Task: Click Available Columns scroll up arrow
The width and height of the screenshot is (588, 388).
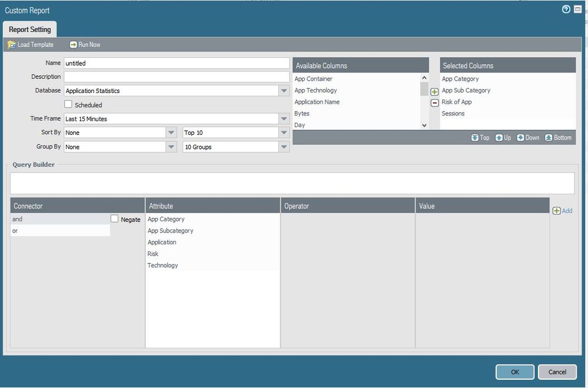Action: point(424,78)
